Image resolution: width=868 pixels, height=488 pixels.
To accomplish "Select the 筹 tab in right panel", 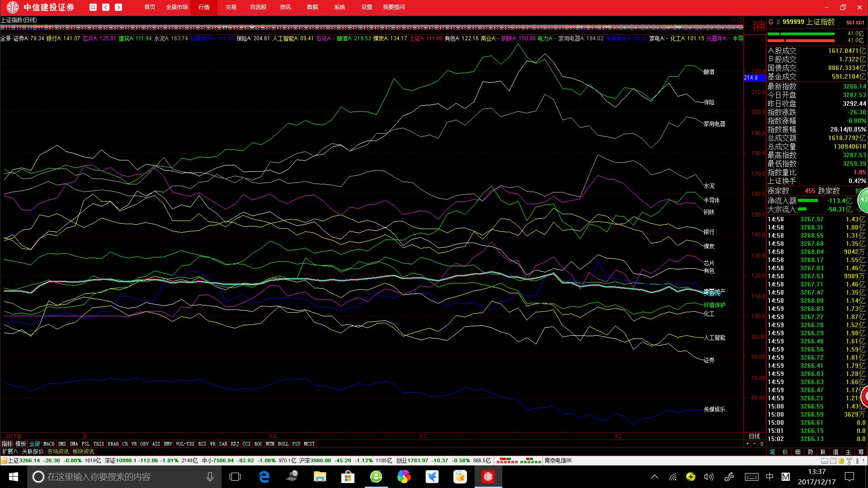I will [x=861, y=452].
